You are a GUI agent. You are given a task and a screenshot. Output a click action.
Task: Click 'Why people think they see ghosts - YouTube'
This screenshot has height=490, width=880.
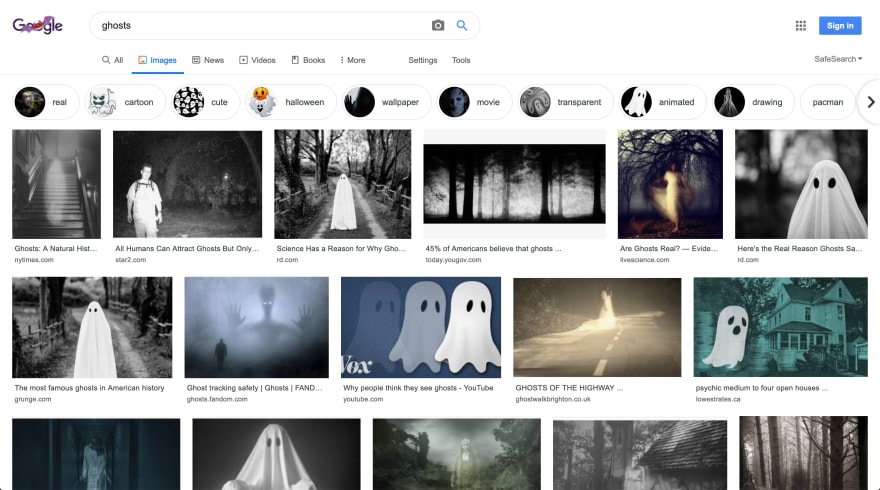(418, 388)
